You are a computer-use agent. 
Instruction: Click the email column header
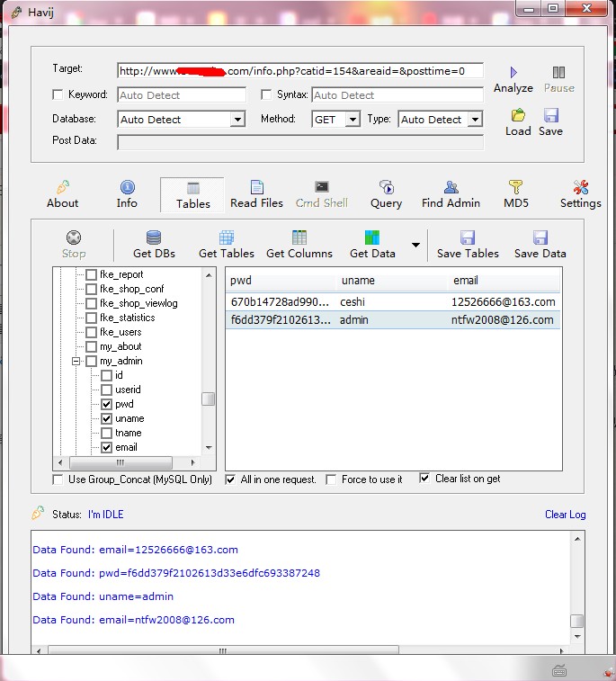tap(504, 281)
